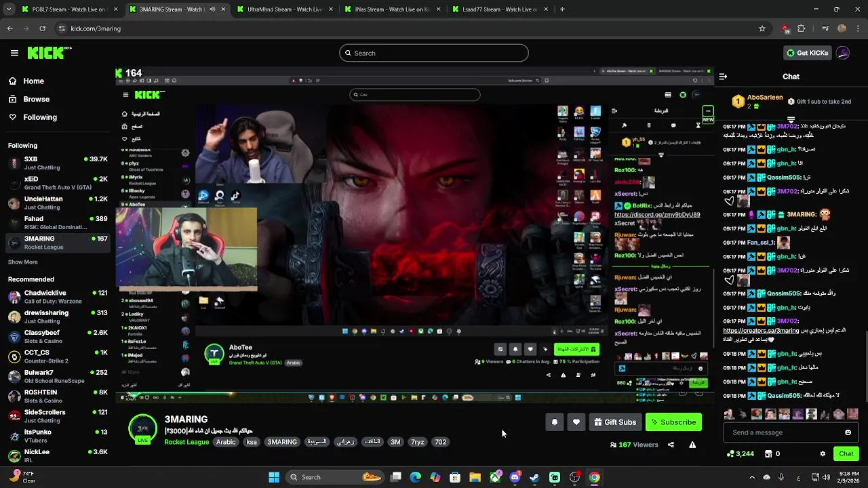Click the 3MARING channel avatar
Viewport: 868px width, 488px height.
pos(143,429)
